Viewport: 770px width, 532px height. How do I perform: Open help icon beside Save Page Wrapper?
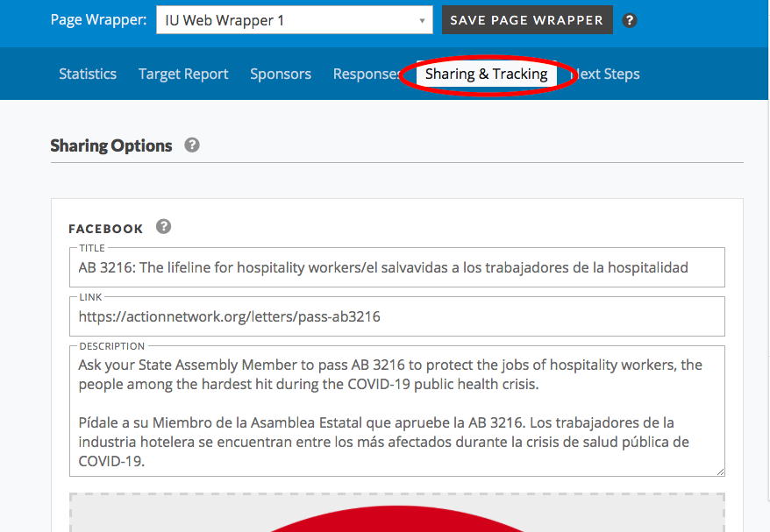(x=630, y=21)
